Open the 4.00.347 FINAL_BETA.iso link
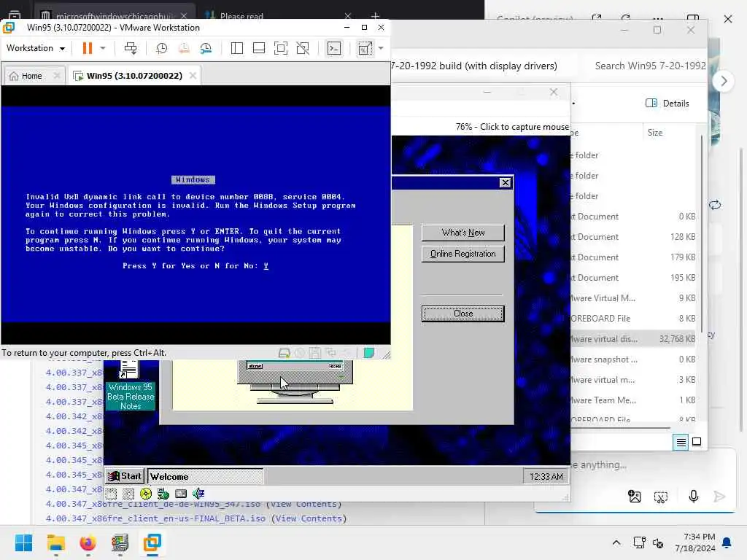The image size is (747, 560). pos(155,518)
